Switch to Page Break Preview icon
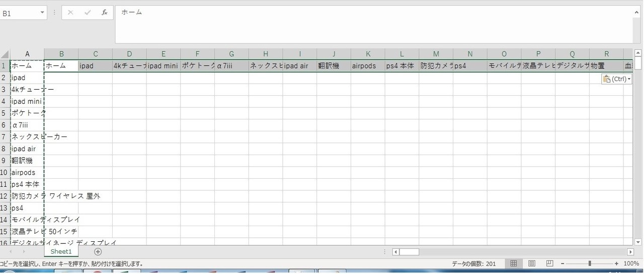The height and width of the screenshot is (274, 644). point(550,263)
